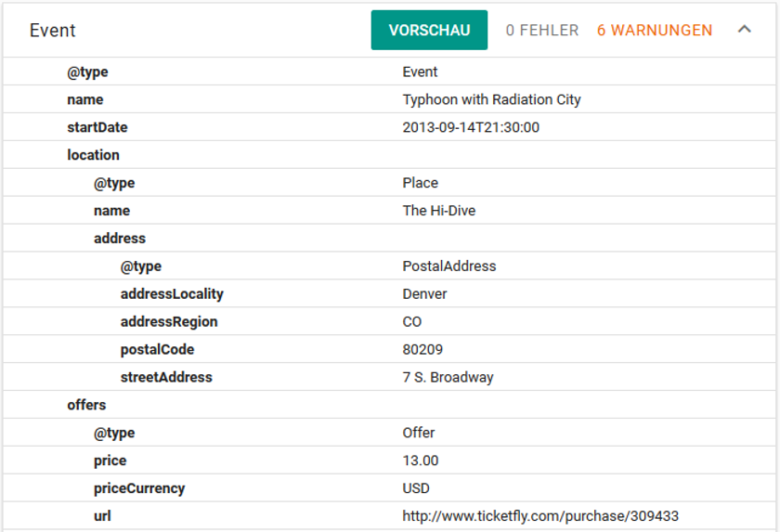Screen dimensions: 780x532
Task: Click the location property row
Action: (389, 155)
